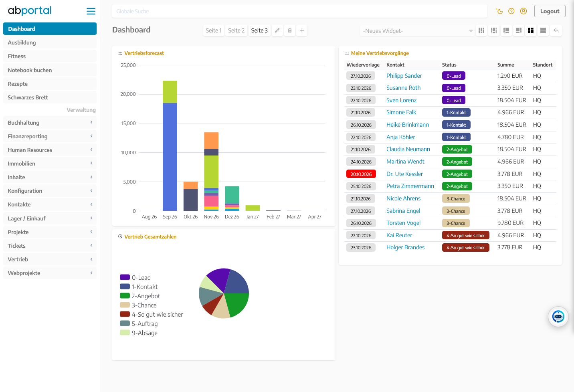The image size is (574, 392).
Task: Open contact Dr. Ute Kessler
Action: [x=404, y=174]
